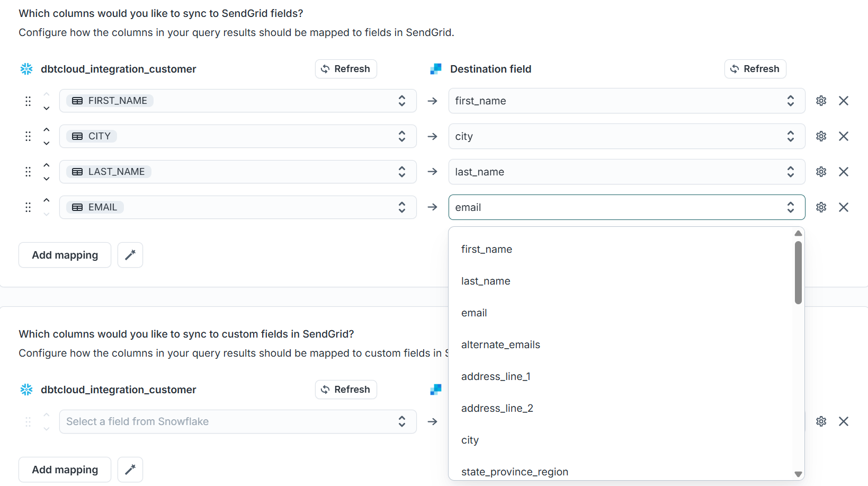
Task: Click drag handle of FIRST_NAME row
Action: tap(28, 101)
